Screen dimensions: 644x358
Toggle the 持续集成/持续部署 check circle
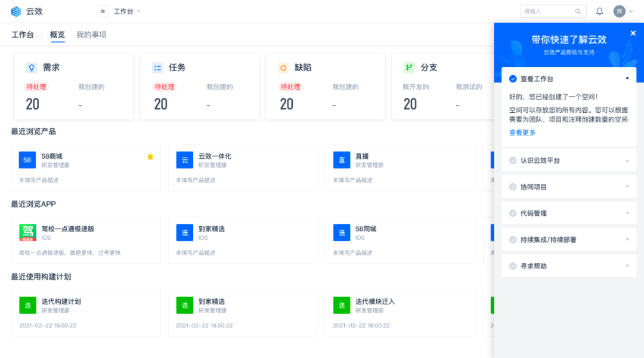[x=513, y=240]
